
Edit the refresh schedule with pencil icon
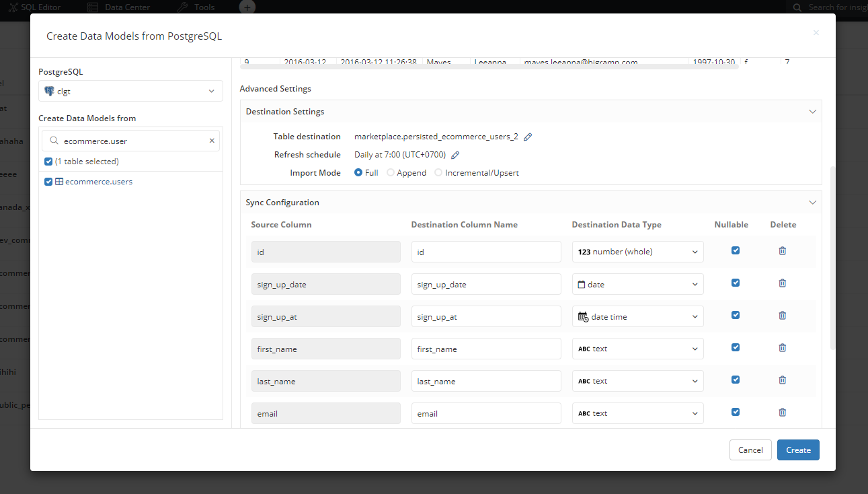click(455, 155)
